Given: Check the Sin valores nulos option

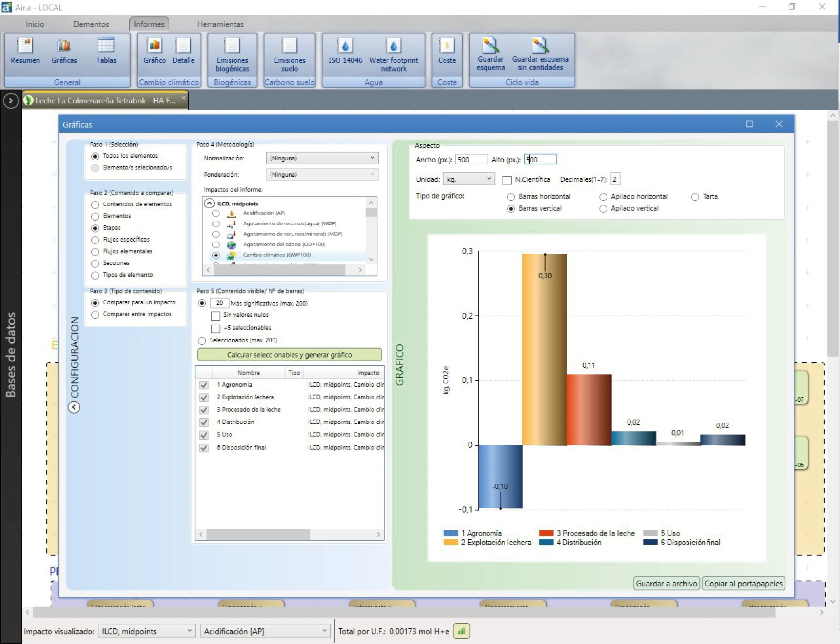Looking at the screenshot, I should pyautogui.click(x=216, y=316).
